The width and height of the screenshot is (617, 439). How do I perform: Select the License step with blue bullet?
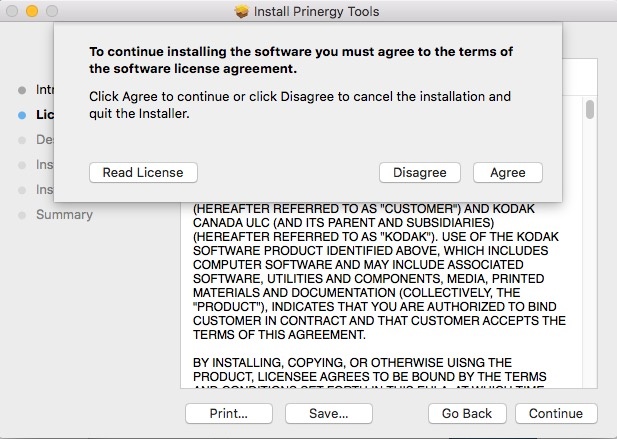44,114
